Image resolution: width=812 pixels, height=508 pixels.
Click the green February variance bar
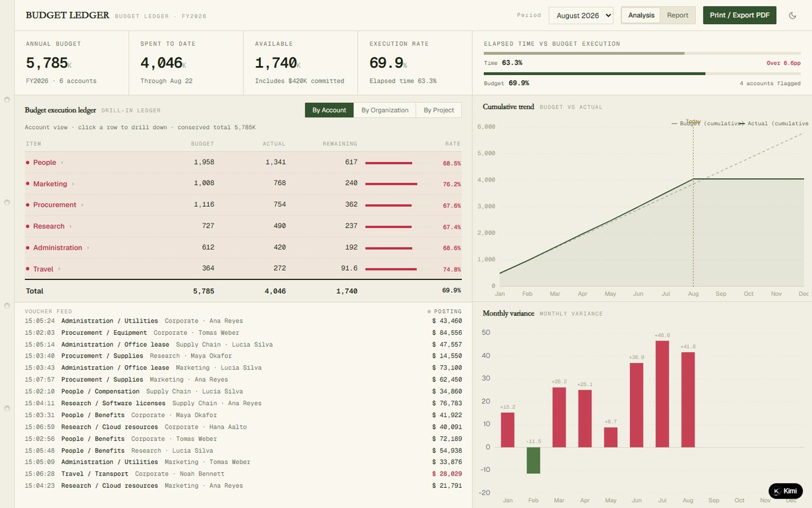(x=534, y=460)
